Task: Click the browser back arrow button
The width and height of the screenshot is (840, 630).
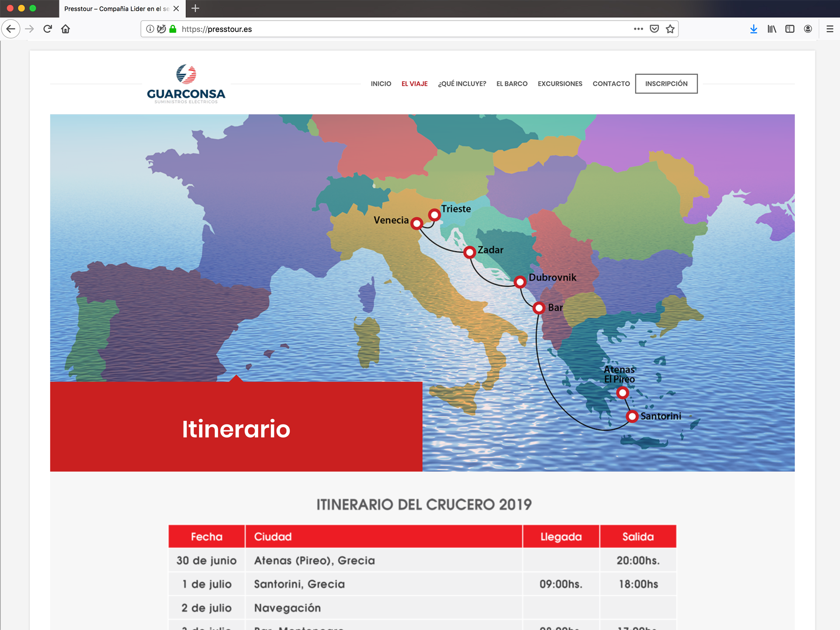Action: (x=11, y=29)
